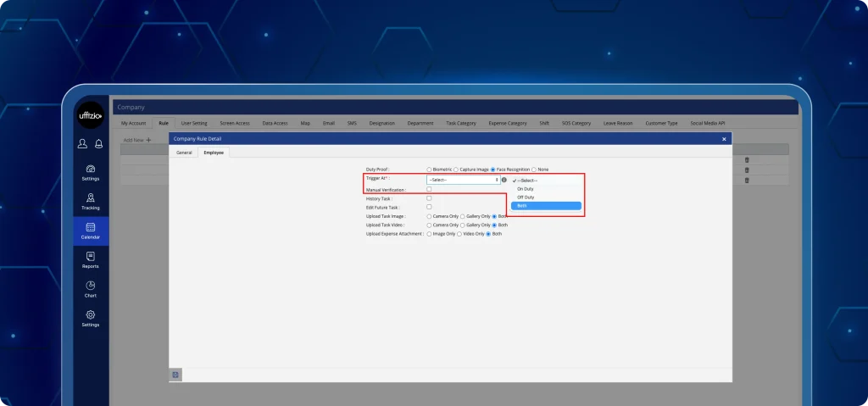Open the Trigger At dropdown
This screenshot has width=868, height=406.
(x=463, y=180)
